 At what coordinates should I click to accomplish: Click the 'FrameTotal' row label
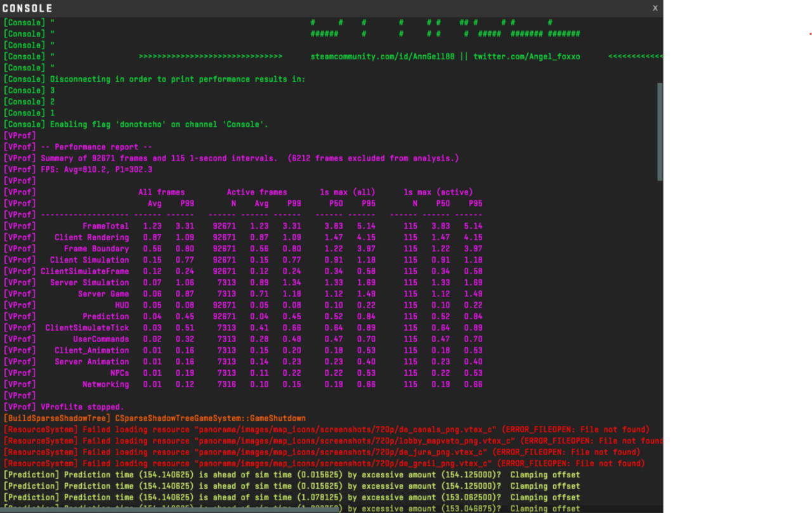pyautogui.click(x=105, y=226)
